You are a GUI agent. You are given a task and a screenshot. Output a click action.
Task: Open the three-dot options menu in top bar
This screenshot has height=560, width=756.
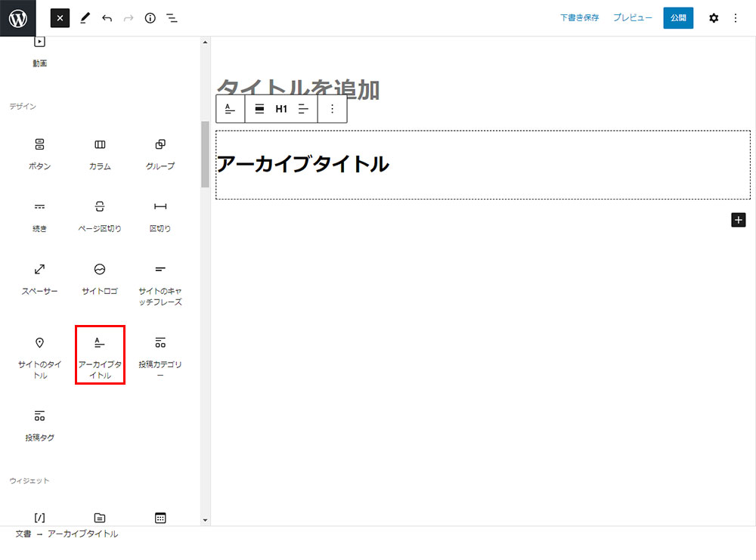(x=736, y=18)
